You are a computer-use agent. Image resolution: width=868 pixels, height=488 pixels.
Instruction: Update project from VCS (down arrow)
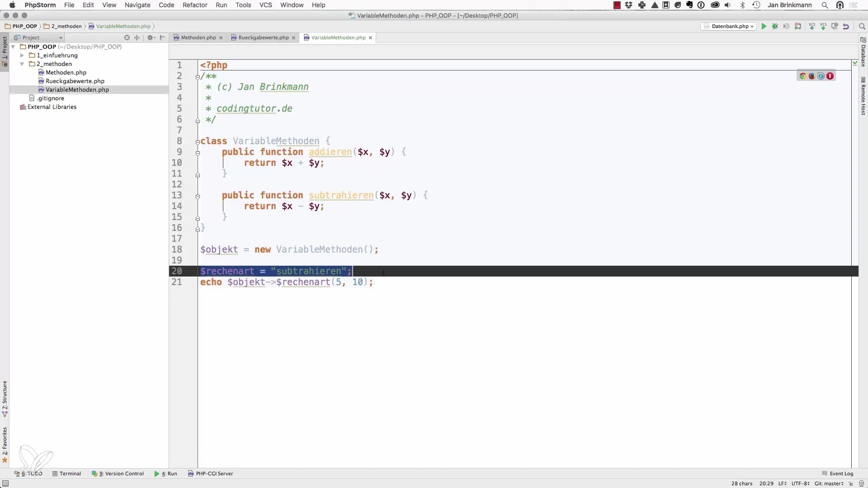tap(812, 26)
